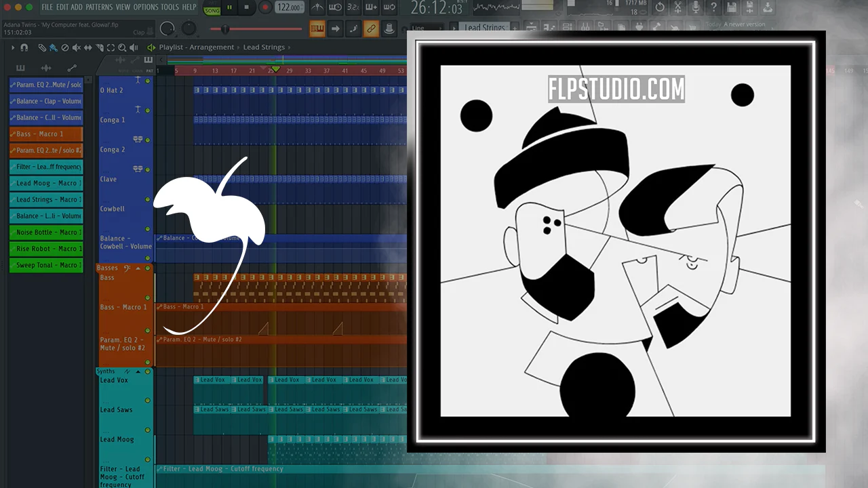868x488 pixels.
Task: Click the master pitch knob
Action: [x=189, y=29]
